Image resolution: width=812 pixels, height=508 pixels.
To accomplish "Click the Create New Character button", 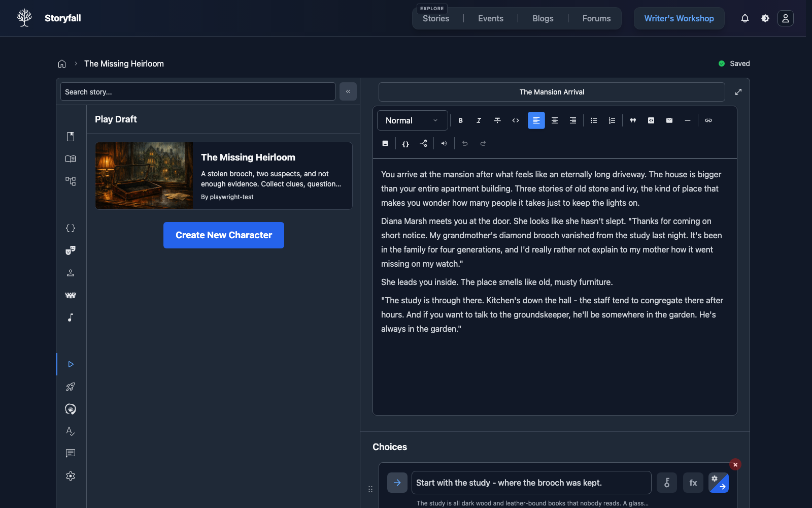I will 223,235.
